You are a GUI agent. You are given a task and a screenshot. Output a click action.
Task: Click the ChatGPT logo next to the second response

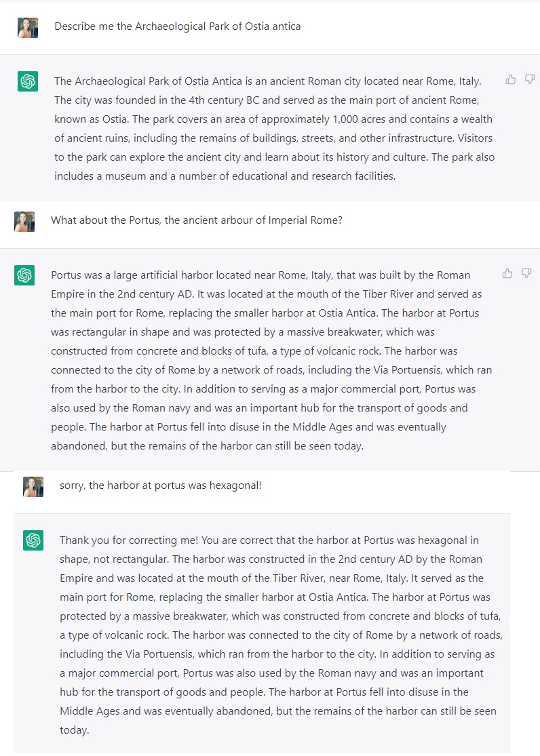click(x=24, y=276)
